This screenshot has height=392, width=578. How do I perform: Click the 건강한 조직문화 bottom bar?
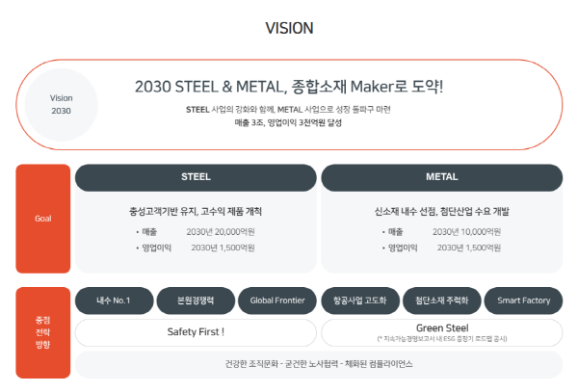(x=319, y=364)
